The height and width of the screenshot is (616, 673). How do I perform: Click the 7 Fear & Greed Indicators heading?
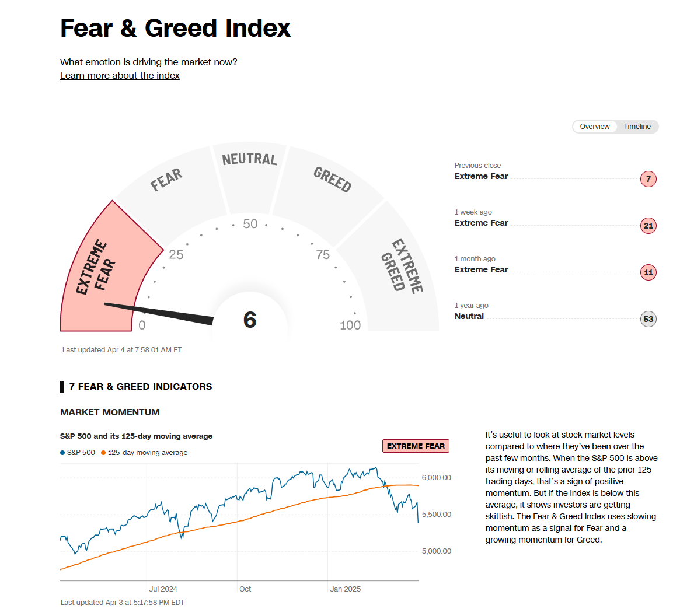(x=140, y=387)
